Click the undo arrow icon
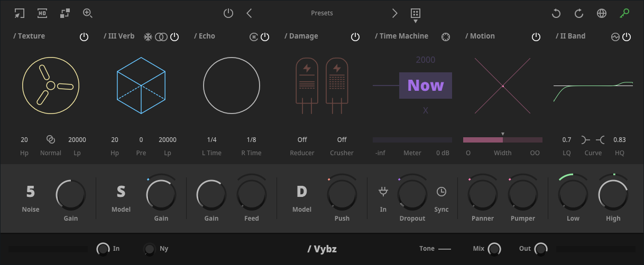Image resolution: width=644 pixels, height=265 pixels. (x=556, y=14)
